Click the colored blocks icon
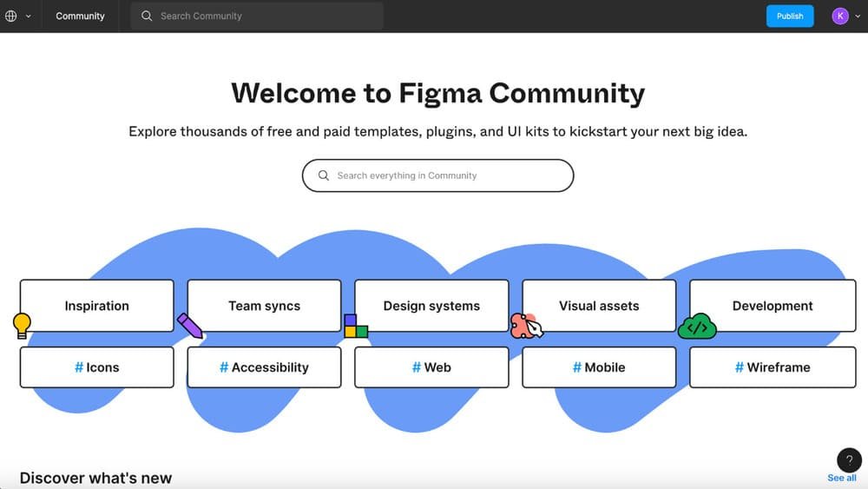Screen dimensions: 868x489 [356, 326]
